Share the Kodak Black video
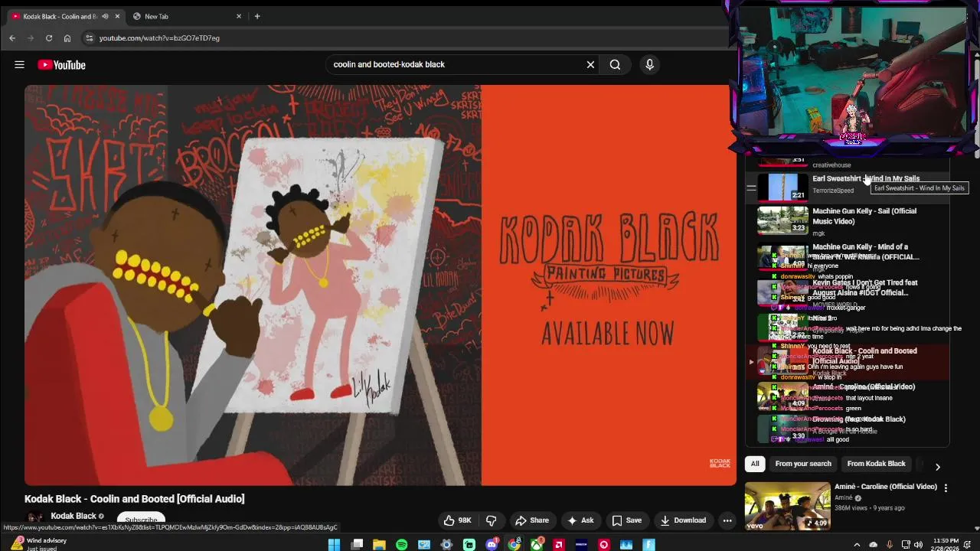The width and height of the screenshot is (980, 551). [532, 520]
